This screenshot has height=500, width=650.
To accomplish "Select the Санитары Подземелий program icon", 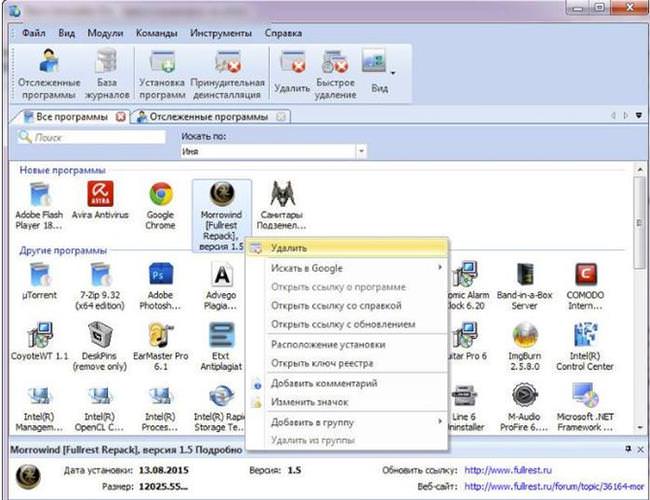I will tap(282, 206).
